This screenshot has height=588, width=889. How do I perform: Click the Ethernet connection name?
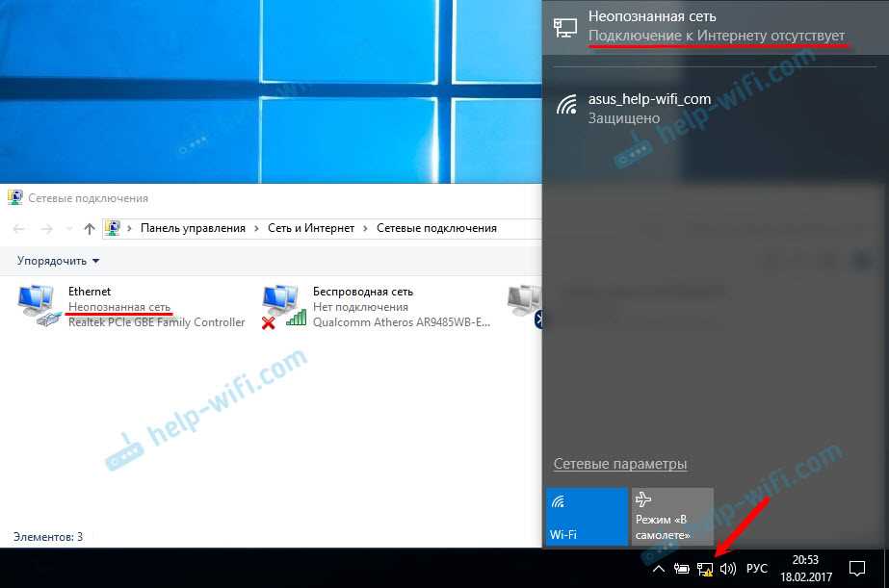point(90,292)
